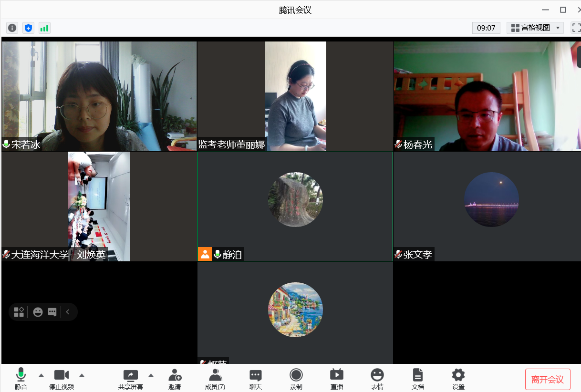Open the 邀请 invite icon
Image resolution: width=581 pixels, height=392 pixels.
pyautogui.click(x=175, y=379)
